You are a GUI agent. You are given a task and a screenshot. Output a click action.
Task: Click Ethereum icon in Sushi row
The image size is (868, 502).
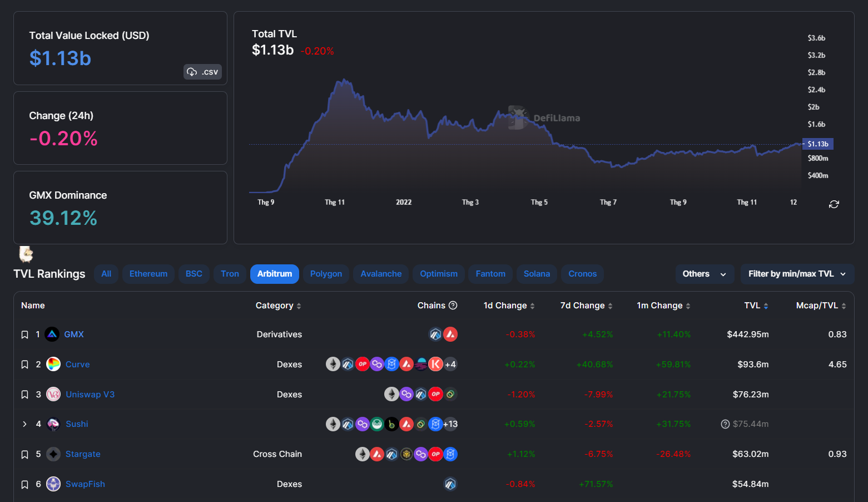[333, 424]
